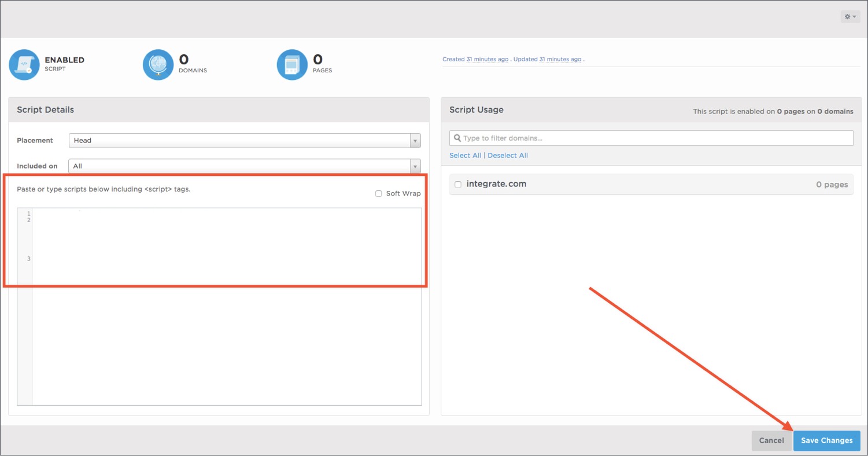The image size is (868, 456).
Task: Click the Enabled Script icon
Action: point(24,65)
